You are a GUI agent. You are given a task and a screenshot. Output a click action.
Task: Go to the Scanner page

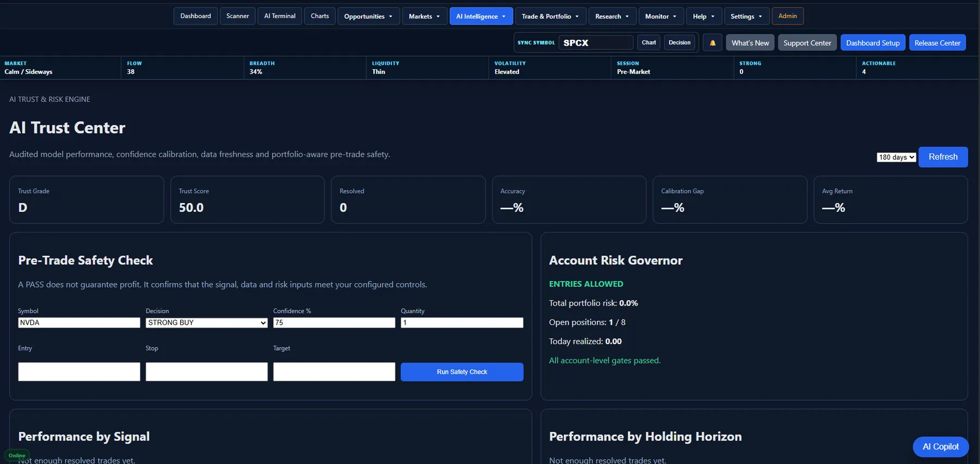[x=237, y=16]
